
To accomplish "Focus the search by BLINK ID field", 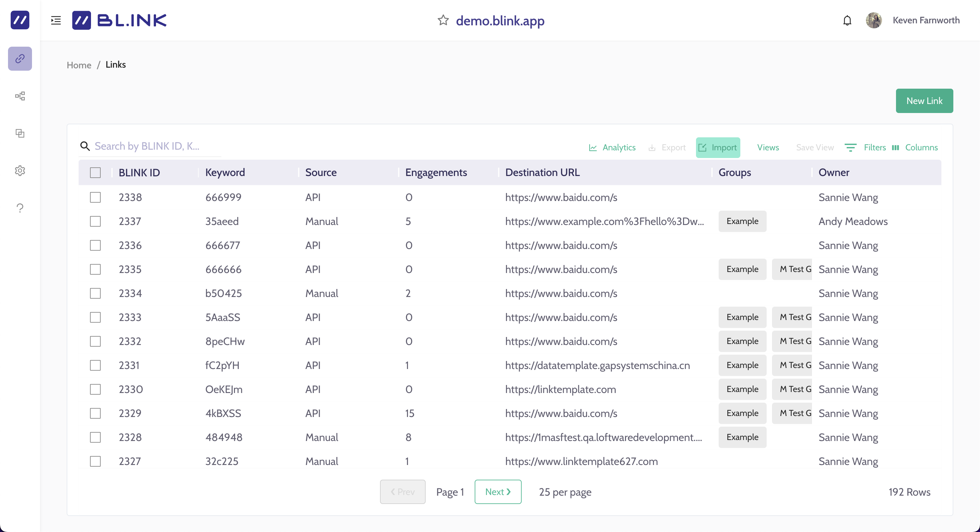I will pyautogui.click(x=152, y=147).
